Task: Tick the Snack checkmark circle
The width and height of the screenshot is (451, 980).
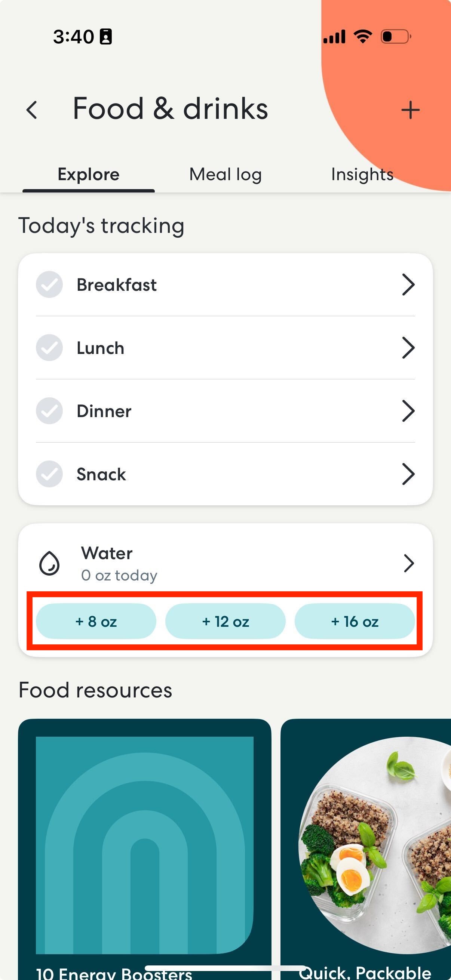Action: 49,474
